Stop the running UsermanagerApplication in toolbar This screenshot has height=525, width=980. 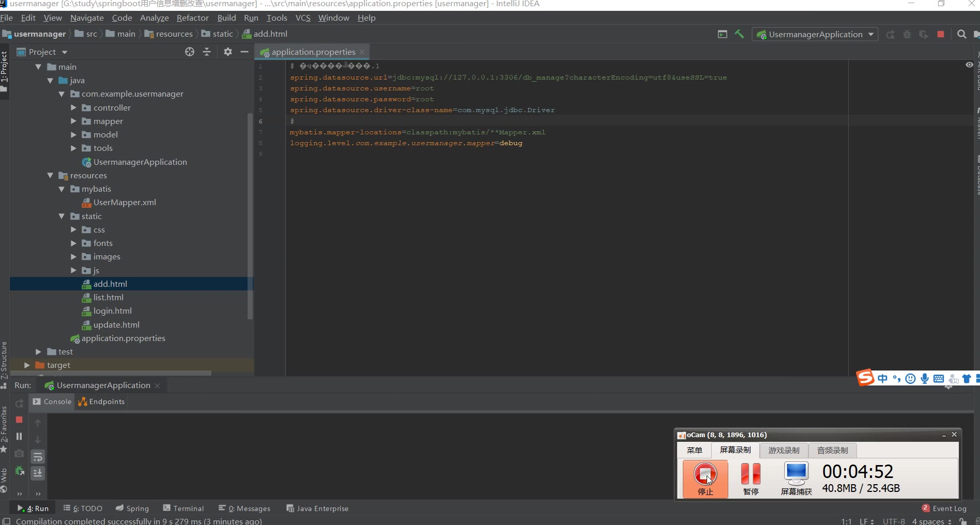click(x=941, y=34)
